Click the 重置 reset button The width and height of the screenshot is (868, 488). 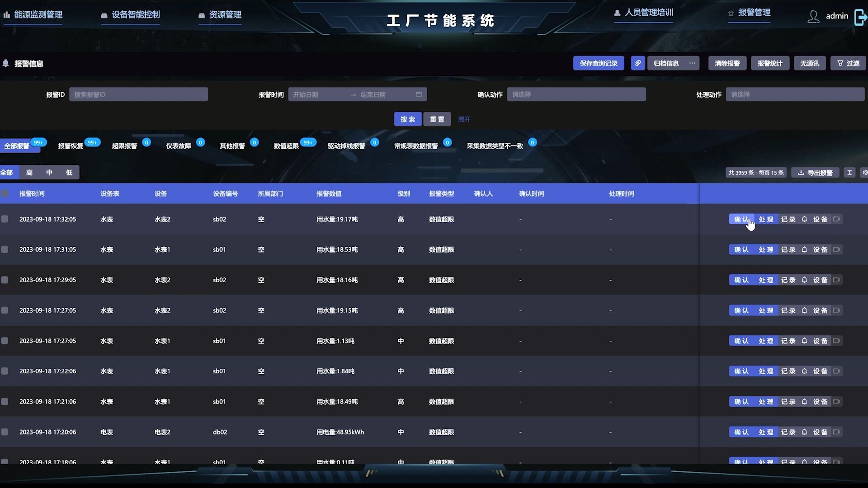click(437, 119)
